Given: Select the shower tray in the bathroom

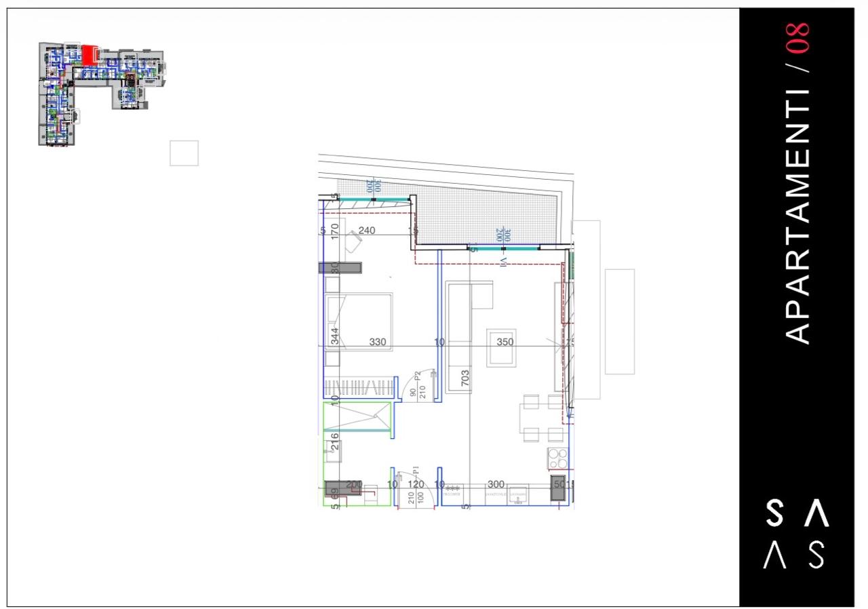Looking at the screenshot, I should [x=357, y=416].
